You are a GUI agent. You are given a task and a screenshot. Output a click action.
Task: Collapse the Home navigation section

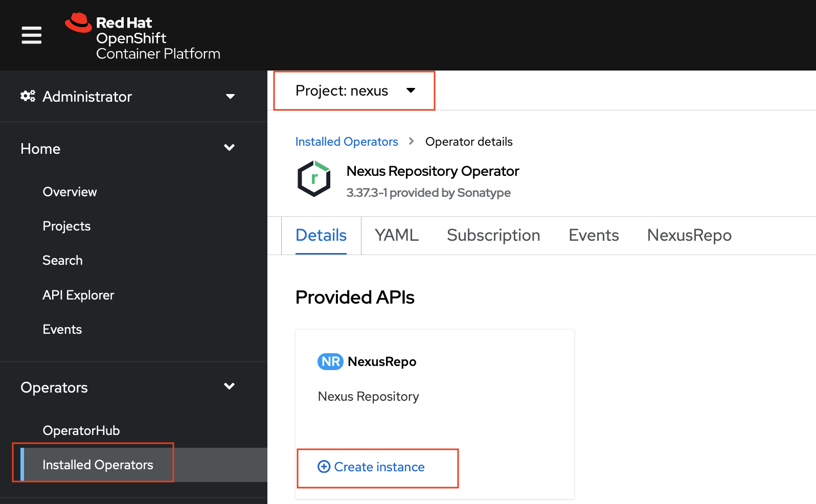(229, 148)
